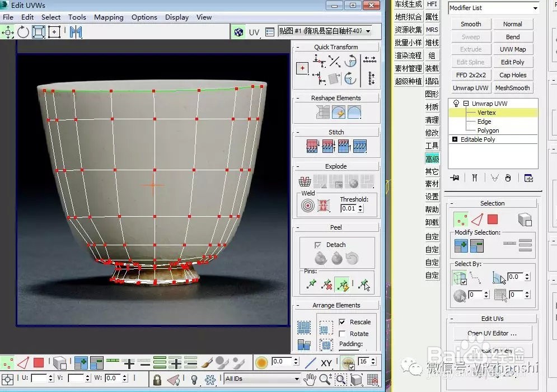Click the Open UV Editor button
This screenshot has height=392, width=557.
(x=491, y=333)
